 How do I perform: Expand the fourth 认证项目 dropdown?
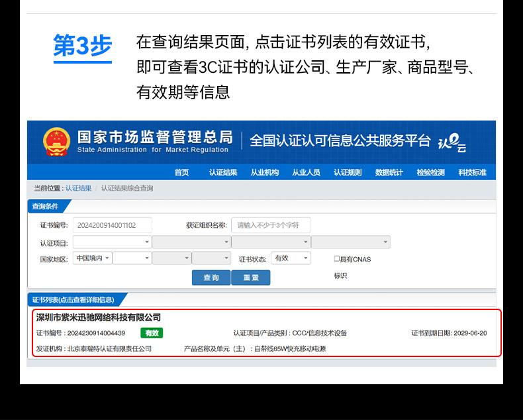351,242
